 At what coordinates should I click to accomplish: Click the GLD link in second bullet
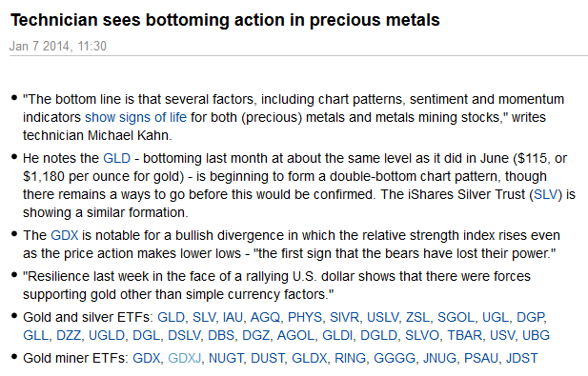[x=116, y=158]
